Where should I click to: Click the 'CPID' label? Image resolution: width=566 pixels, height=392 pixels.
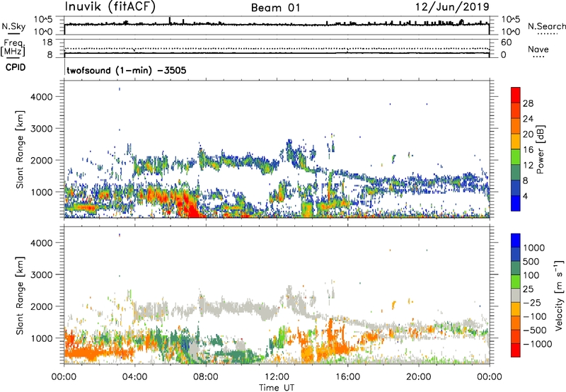point(16,67)
